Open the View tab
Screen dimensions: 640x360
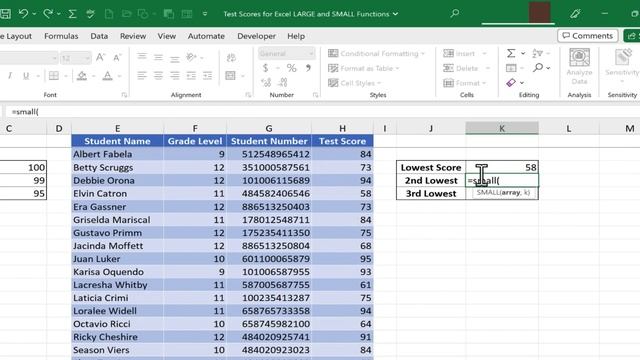click(167, 36)
